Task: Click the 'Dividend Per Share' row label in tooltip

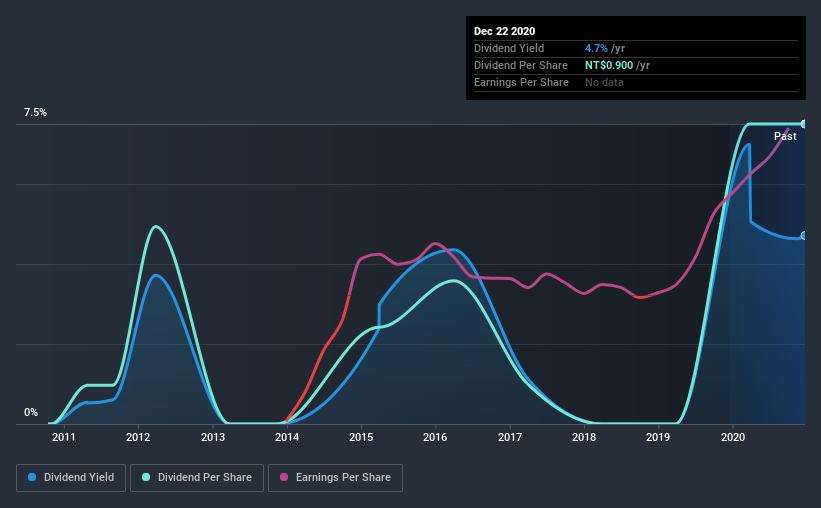Action: pyautogui.click(x=520, y=65)
